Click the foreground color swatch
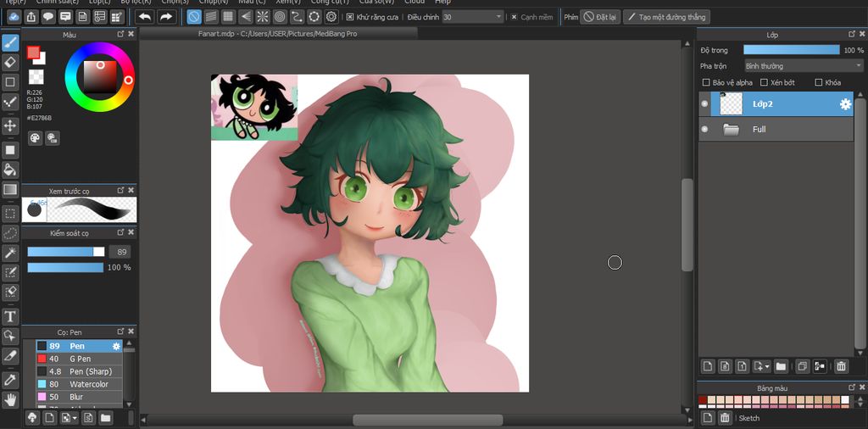Screen dimensions: 868x429 pyautogui.click(x=34, y=53)
